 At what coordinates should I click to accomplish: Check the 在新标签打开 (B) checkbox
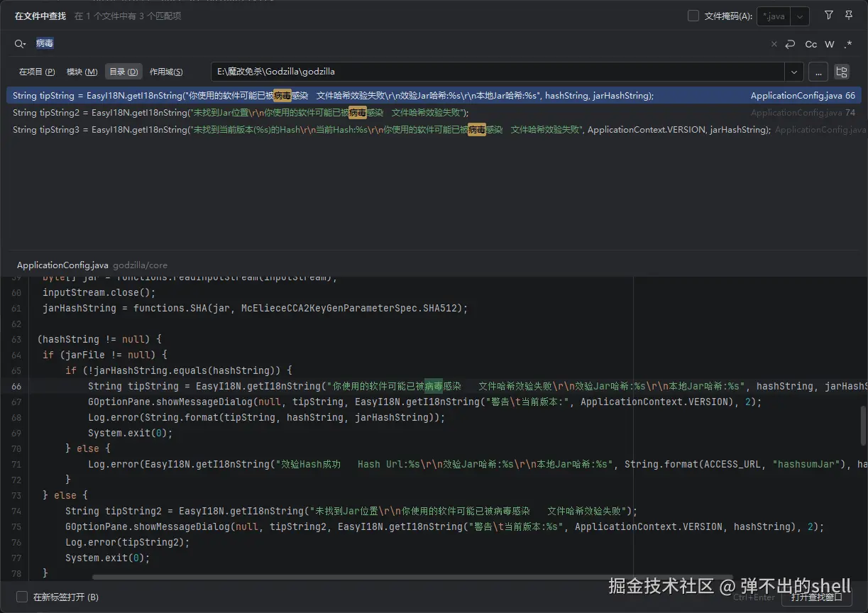(x=22, y=597)
